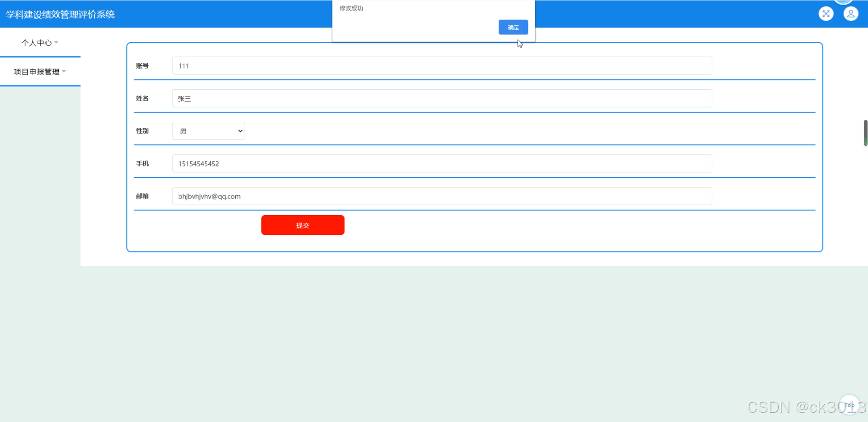Click the 姓名 input field with 张三
The height and width of the screenshot is (422, 868).
pyautogui.click(x=442, y=98)
